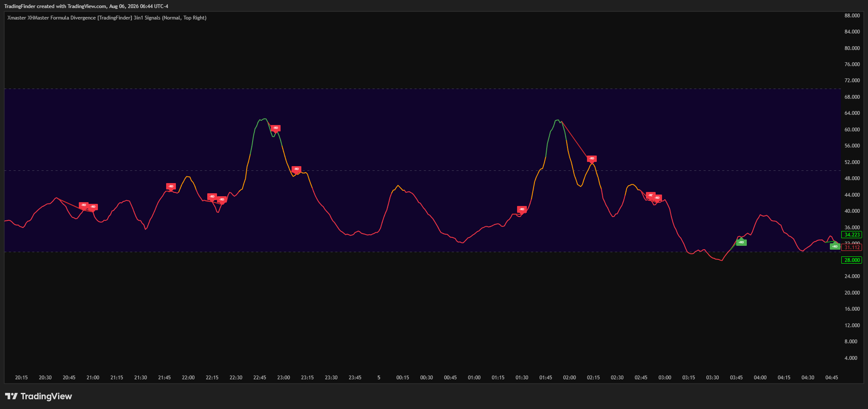The height and width of the screenshot is (409, 868).
Task: Click the 64.000 price scale label
Action: point(852,113)
